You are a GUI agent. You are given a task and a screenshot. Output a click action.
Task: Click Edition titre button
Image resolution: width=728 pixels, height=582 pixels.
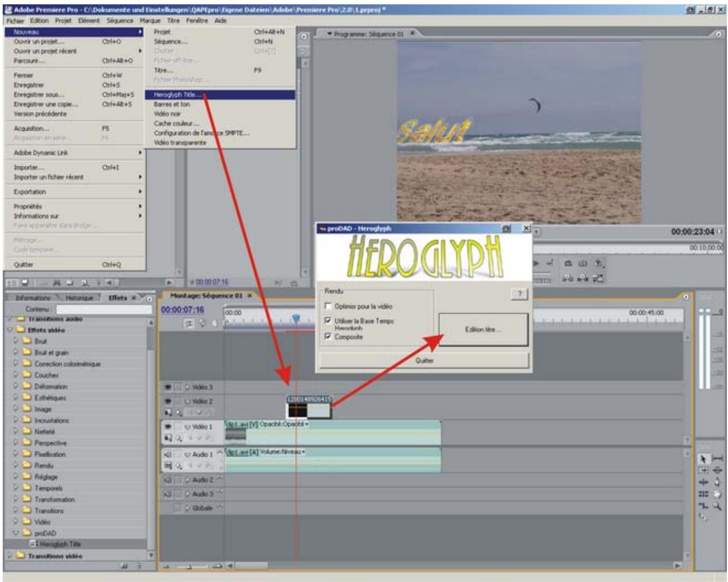coord(483,329)
